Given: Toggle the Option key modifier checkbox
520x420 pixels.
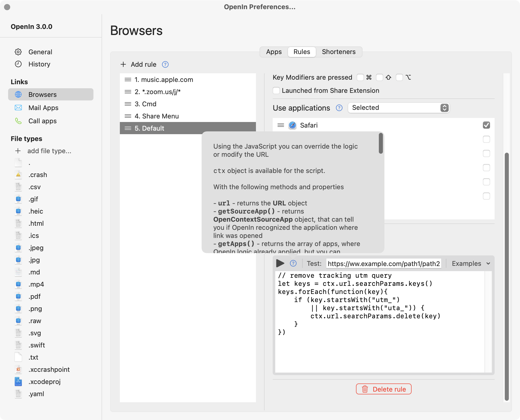Looking at the screenshot, I should [x=399, y=77].
